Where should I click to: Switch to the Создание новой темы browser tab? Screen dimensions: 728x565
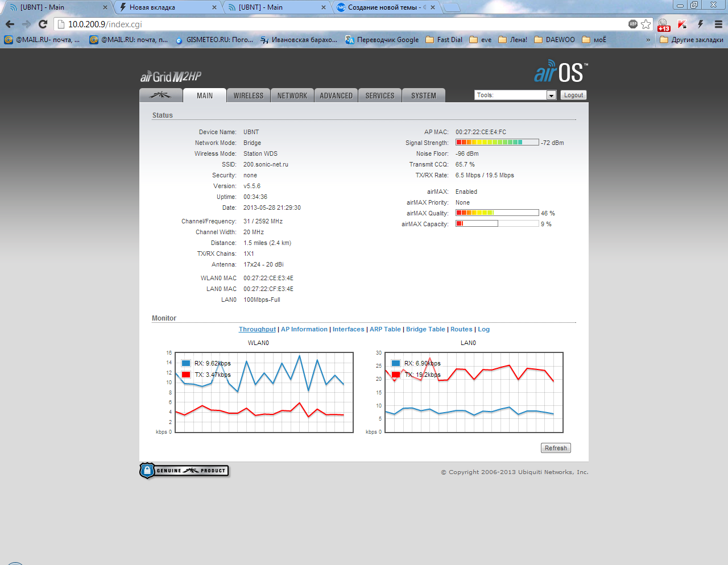tap(387, 7)
